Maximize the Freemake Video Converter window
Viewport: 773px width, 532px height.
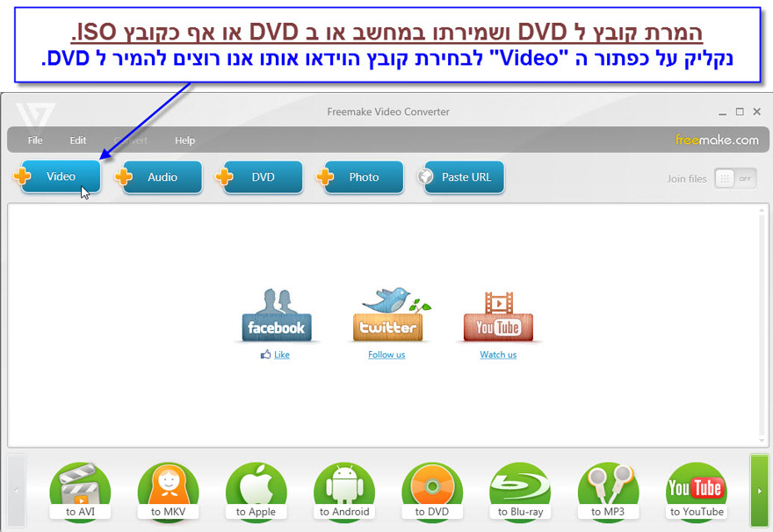[x=740, y=111]
